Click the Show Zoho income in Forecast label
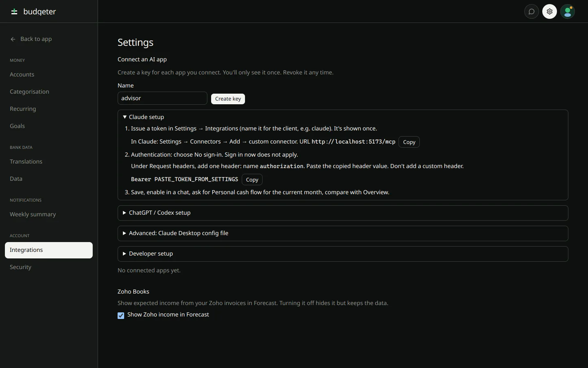The width and height of the screenshot is (588, 368). (x=168, y=314)
